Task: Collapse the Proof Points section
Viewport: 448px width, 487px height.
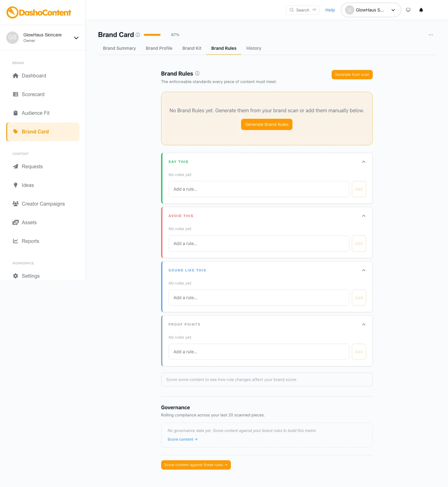Action: point(364,324)
